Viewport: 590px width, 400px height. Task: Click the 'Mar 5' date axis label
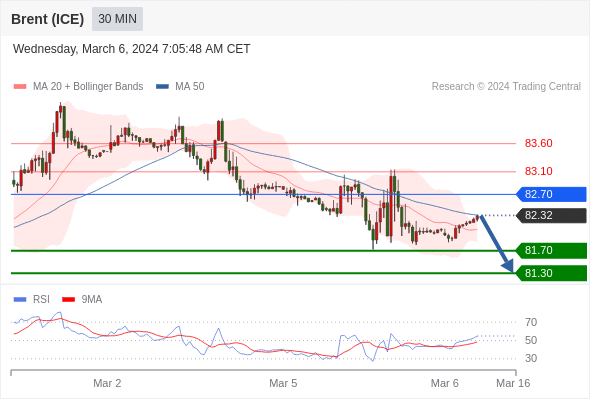tap(283, 383)
